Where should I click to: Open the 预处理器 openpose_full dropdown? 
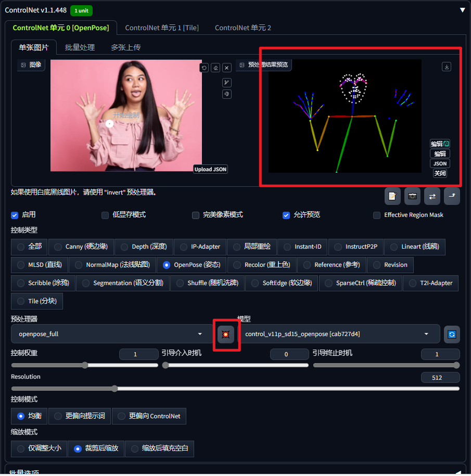click(110, 334)
